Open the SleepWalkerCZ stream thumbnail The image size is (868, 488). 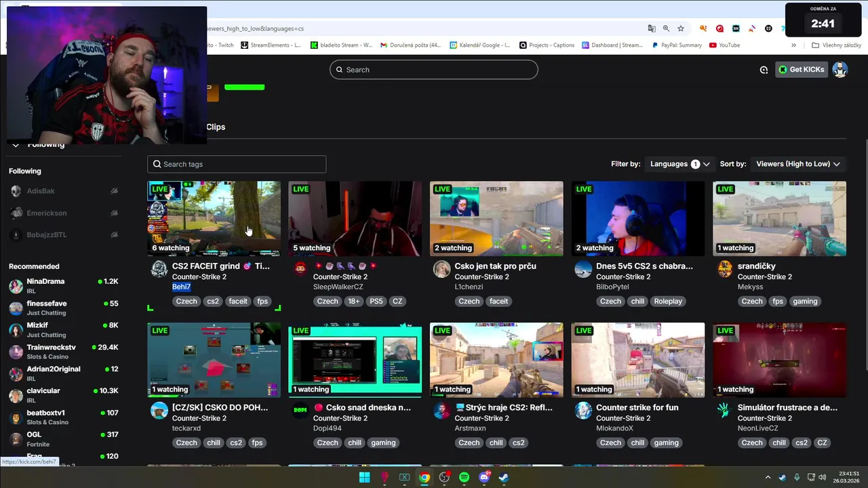pyautogui.click(x=355, y=218)
